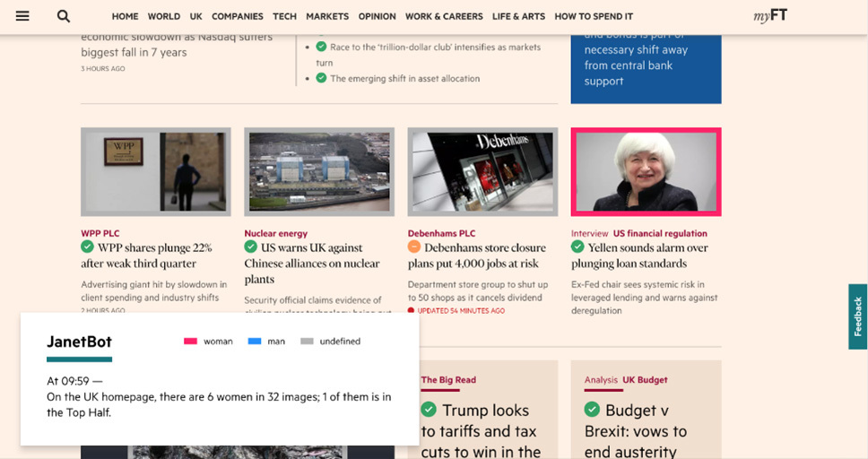
Task: Click green check icon beside US warns UK
Action: coord(251,247)
